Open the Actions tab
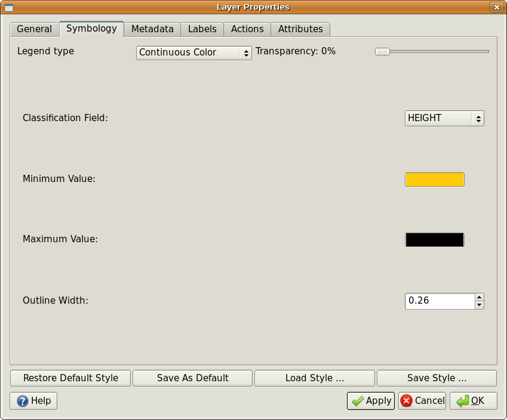The image size is (507, 420). (x=247, y=29)
